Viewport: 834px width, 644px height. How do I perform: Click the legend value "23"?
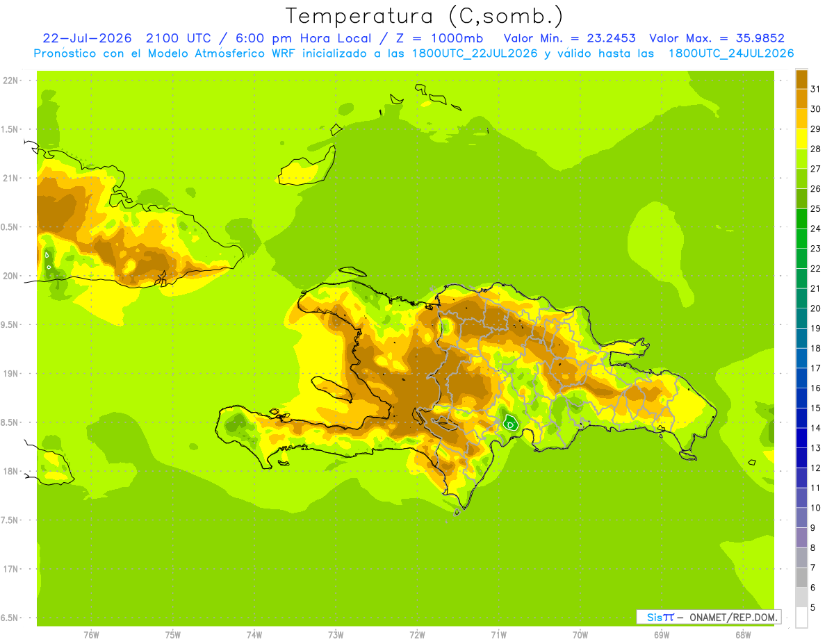tap(816, 249)
